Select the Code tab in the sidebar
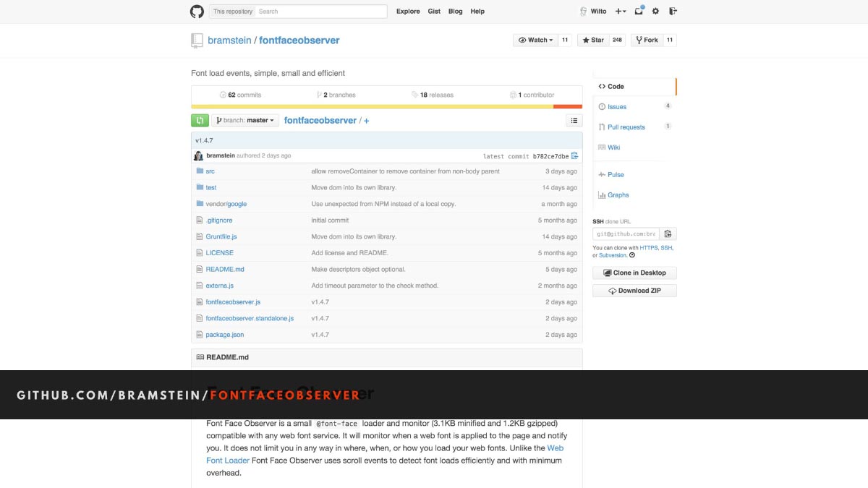This screenshot has width=868, height=488. click(x=634, y=86)
